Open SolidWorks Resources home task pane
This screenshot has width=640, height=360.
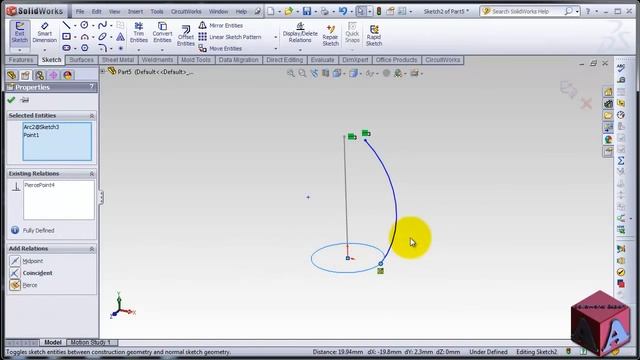coord(608,92)
